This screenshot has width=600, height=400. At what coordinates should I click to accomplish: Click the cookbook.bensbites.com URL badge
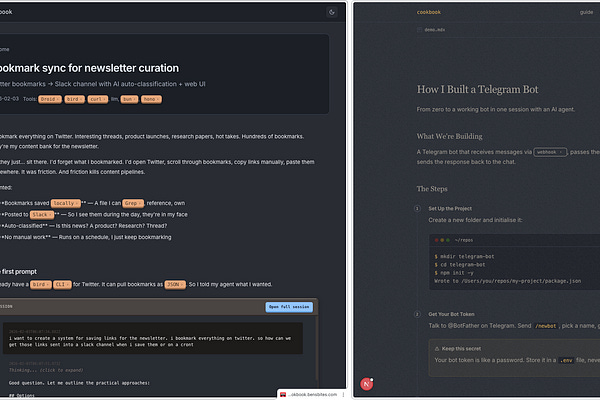[x=312, y=394]
